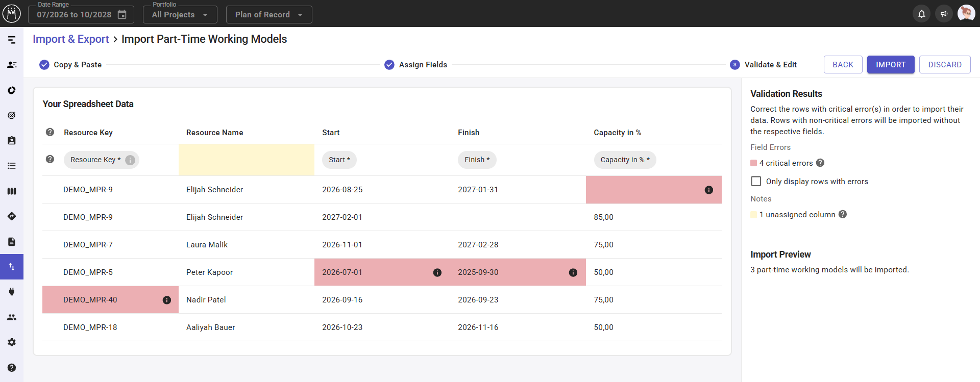Open Import & Export sidebar icon

pyautogui.click(x=12, y=267)
